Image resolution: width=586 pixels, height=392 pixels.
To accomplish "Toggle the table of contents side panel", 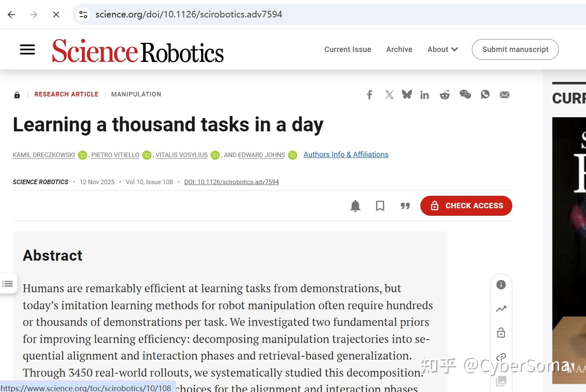I will [x=8, y=284].
